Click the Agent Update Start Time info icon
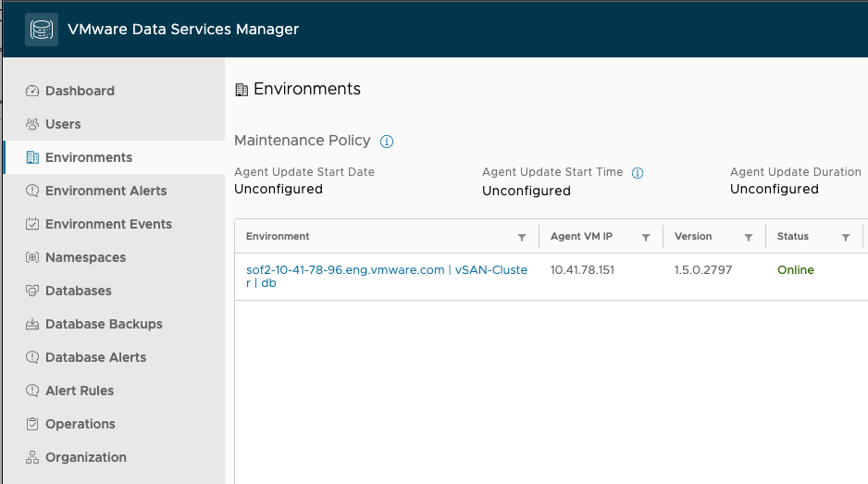 tap(637, 173)
